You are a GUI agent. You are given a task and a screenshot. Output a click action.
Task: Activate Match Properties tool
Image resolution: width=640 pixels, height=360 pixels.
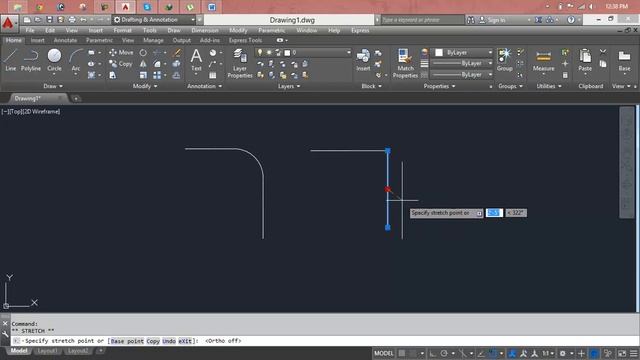pos(405,63)
